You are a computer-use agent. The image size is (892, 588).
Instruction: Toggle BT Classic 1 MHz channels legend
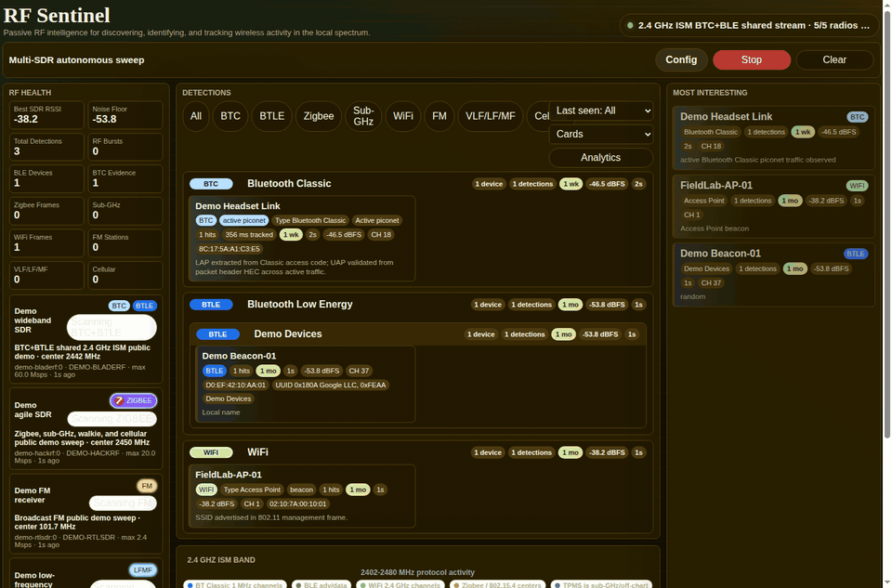pos(235,584)
